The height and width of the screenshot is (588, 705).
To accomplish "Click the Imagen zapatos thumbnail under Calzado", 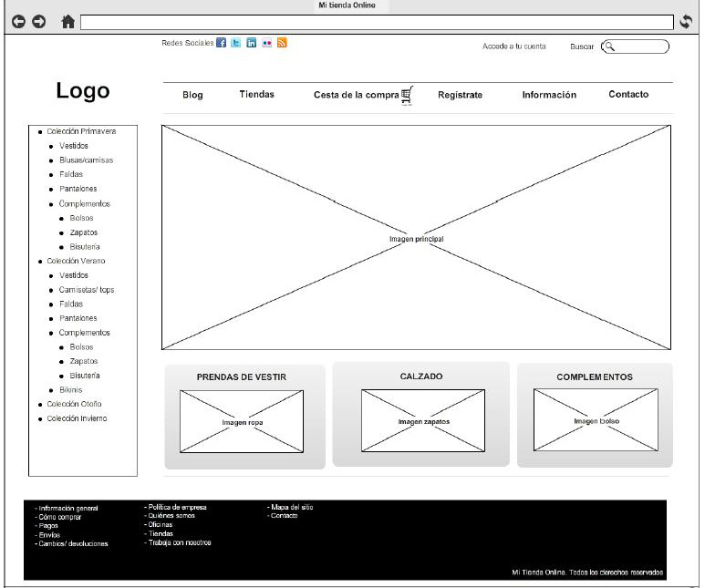I will (x=423, y=420).
